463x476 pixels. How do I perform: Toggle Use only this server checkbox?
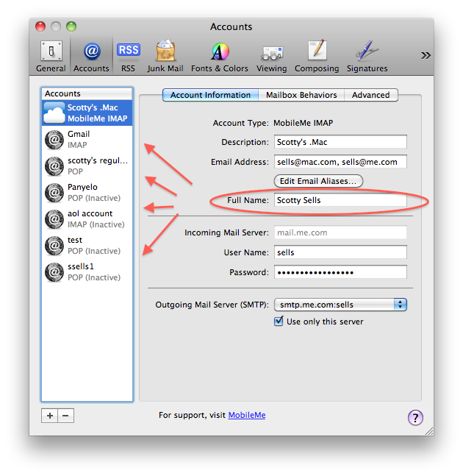click(279, 322)
